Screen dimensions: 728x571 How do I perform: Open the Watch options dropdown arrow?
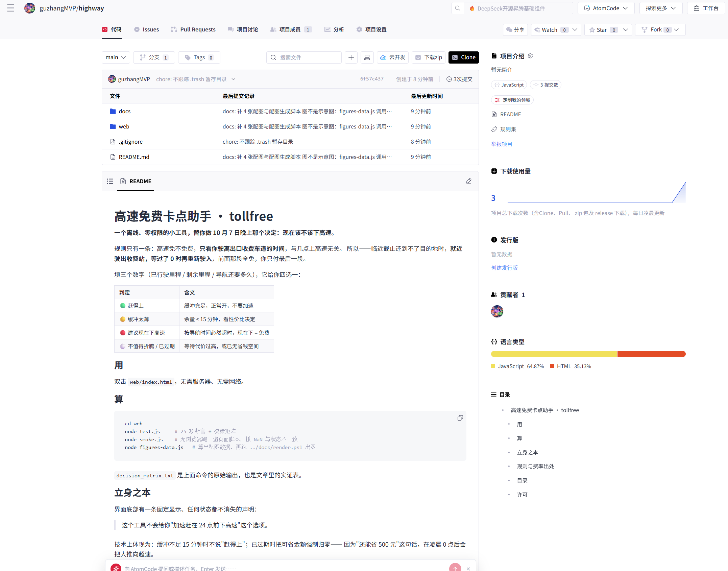(x=575, y=30)
